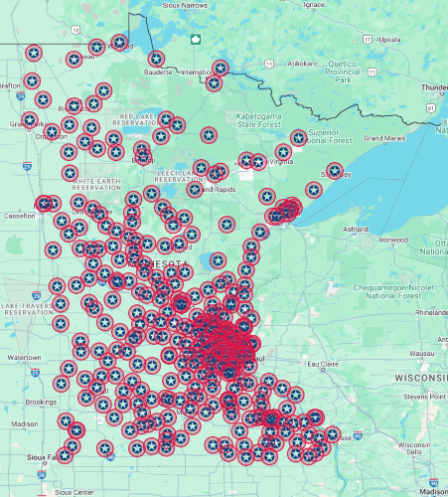Click the Sioux Narrows label
Image resolution: width=448 pixels, height=497 pixels.
(x=185, y=5)
